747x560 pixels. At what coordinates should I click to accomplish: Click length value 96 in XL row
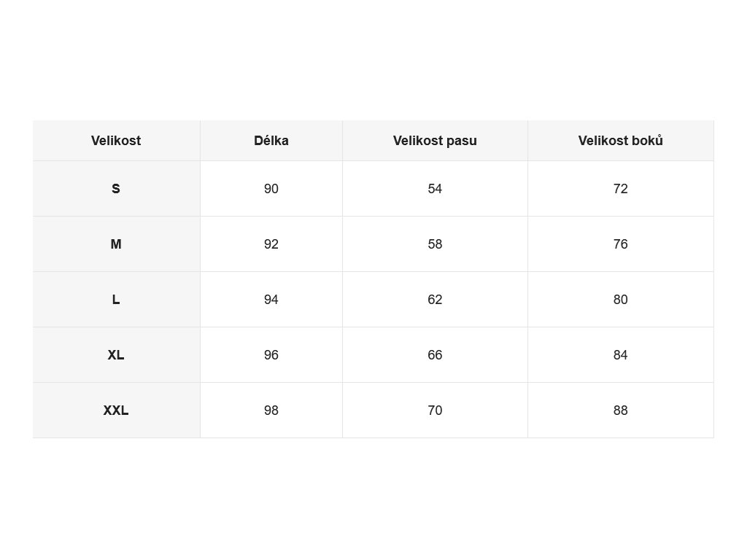271,355
